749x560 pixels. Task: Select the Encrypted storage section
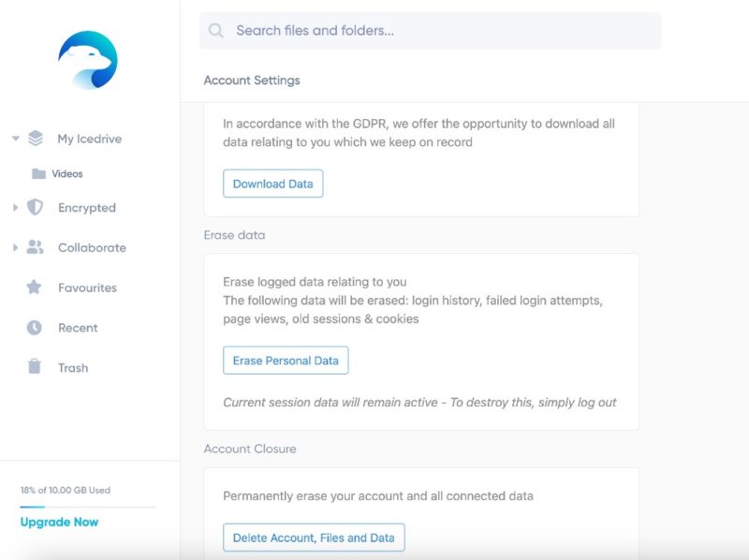[x=86, y=208]
